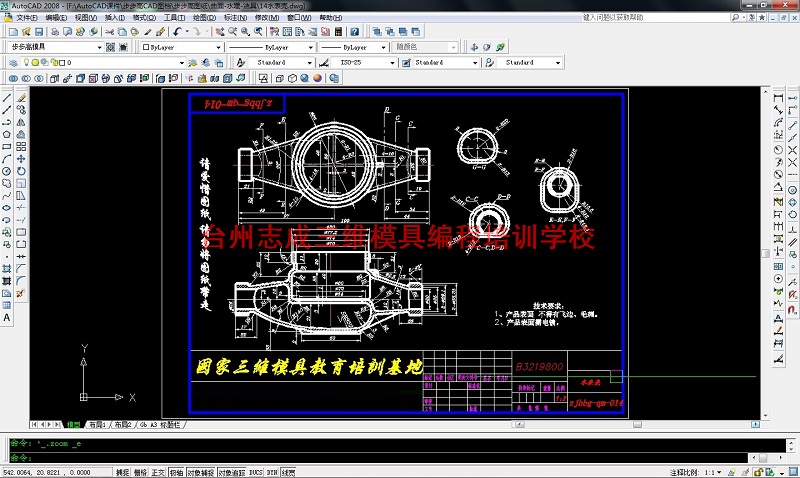Click the Pan realtime icon
The image size is (800, 478).
(219, 32)
